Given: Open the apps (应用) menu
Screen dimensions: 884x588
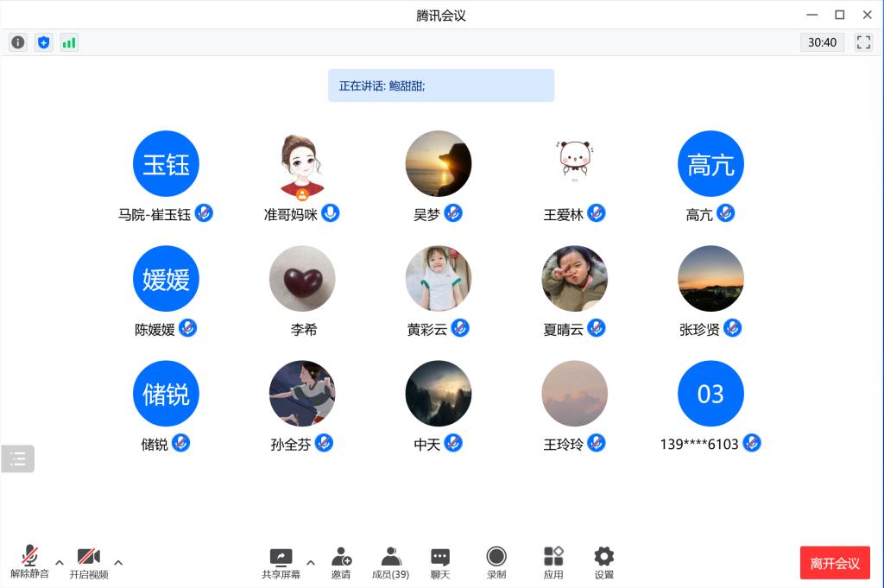Looking at the screenshot, I should point(553,562).
